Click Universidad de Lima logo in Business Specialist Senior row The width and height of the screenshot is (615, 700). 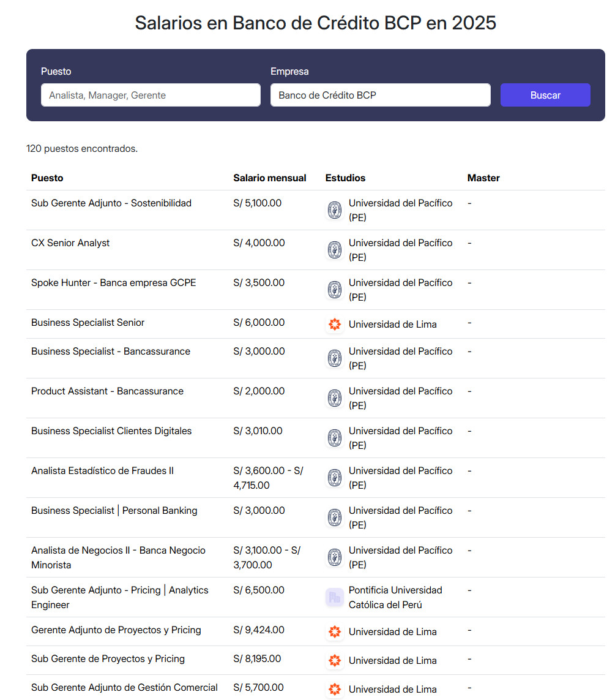coord(335,324)
